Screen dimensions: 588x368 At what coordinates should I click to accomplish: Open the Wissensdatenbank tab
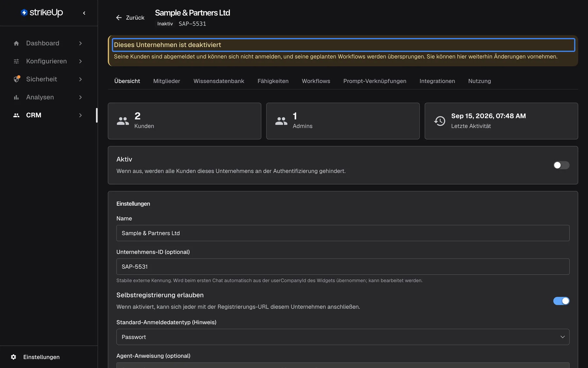tap(219, 81)
